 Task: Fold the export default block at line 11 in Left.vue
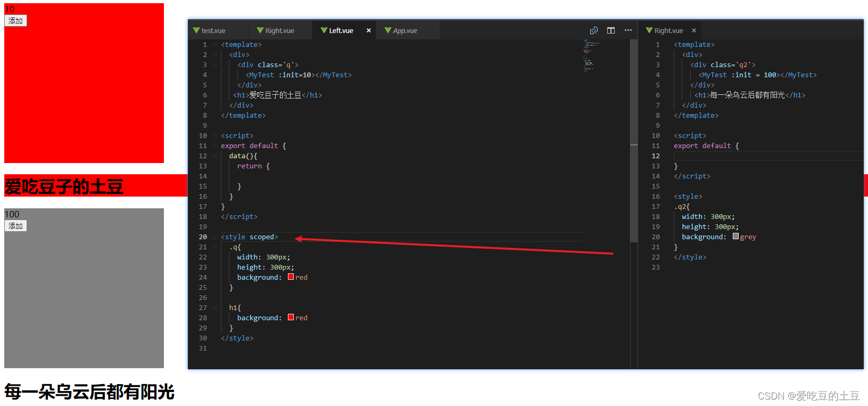(215, 146)
